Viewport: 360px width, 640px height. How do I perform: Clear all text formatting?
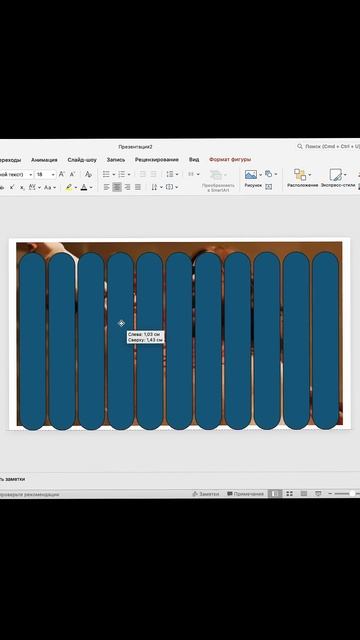[x=88, y=174]
